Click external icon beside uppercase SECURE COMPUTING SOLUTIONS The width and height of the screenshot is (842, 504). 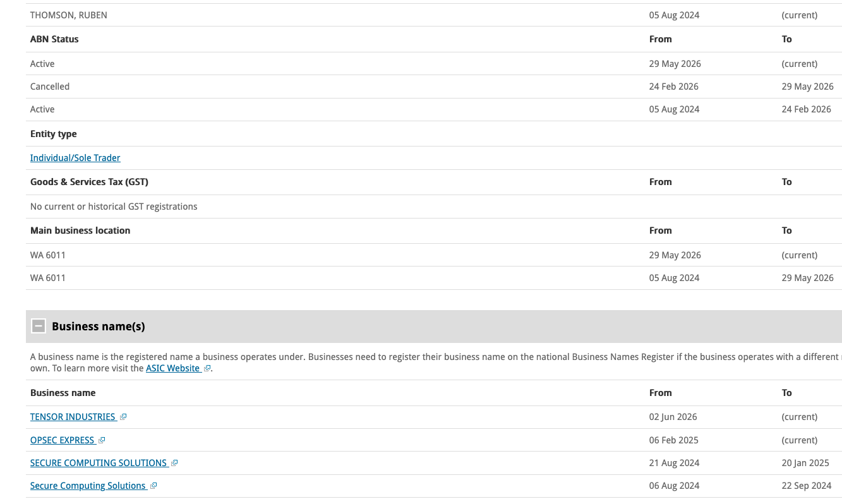point(174,463)
